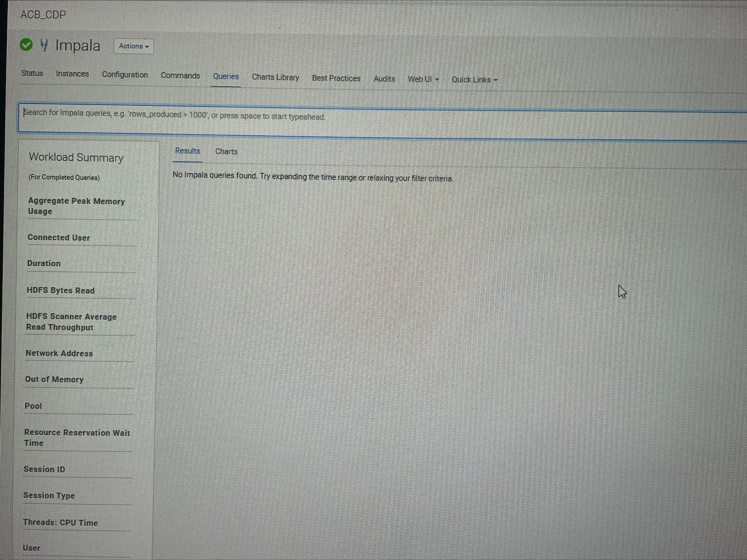
Task: Expand the Session Type summary item
Action: (x=49, y=495)
